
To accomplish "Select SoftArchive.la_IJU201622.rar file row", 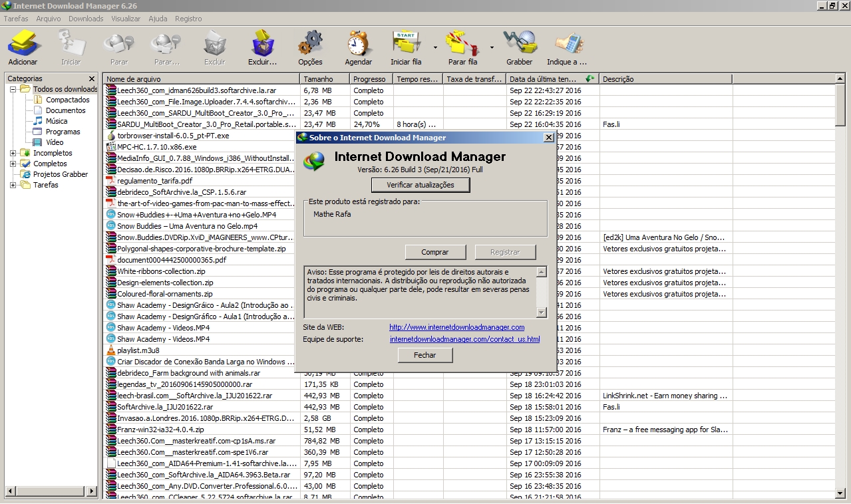I will [165, 407].
